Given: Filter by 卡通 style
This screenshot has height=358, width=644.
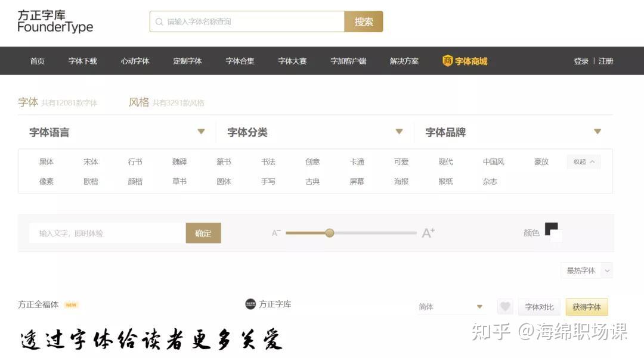Looking at the screenshot, I should [x=357, y=161].
